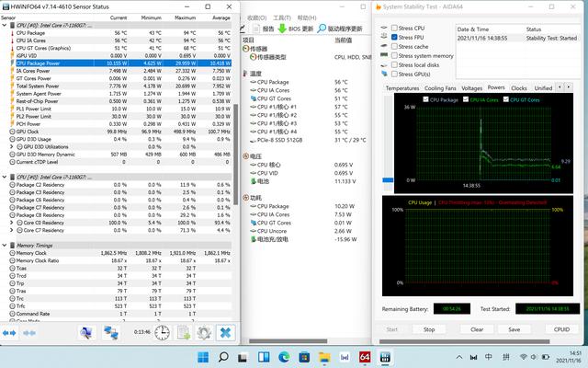
Task: Expand Core C7 Residency row
Action: point(11,230)
